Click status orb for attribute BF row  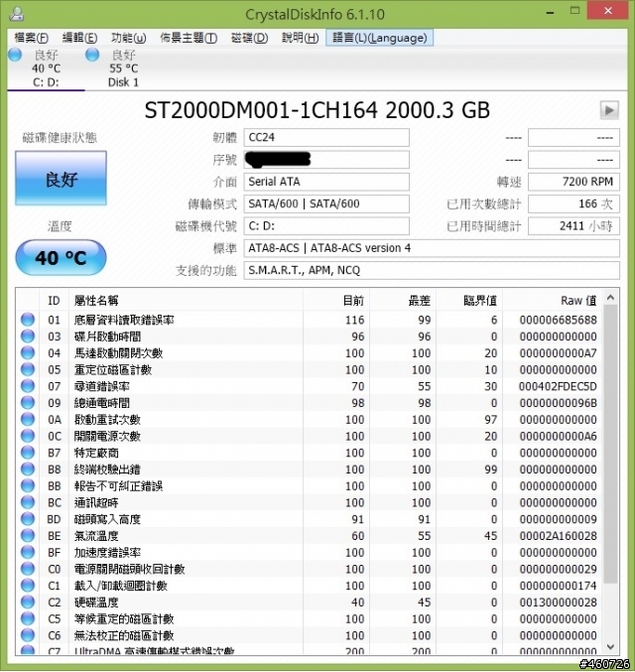28,553
